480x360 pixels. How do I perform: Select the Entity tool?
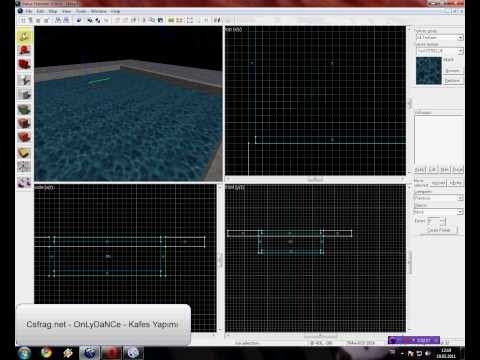[x=24, y=80]
